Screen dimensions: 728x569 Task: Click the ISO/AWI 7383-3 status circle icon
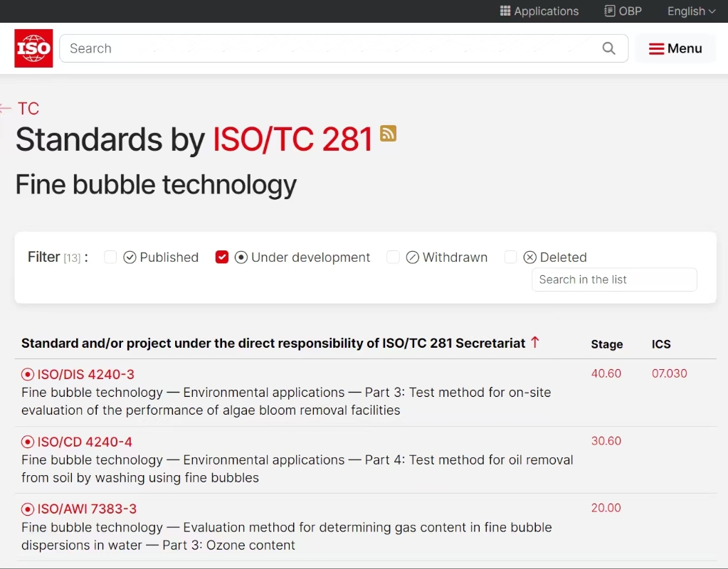coord(28,509)
